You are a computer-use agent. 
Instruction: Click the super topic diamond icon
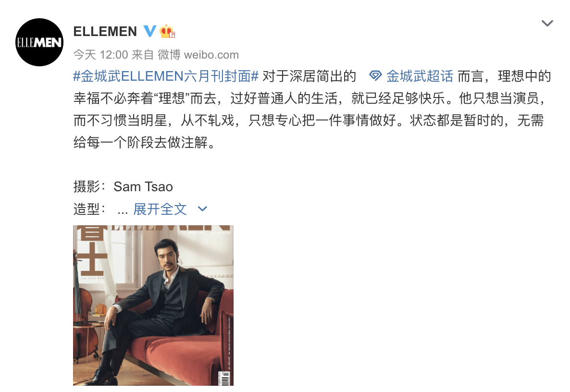click(x=375, y=76)
